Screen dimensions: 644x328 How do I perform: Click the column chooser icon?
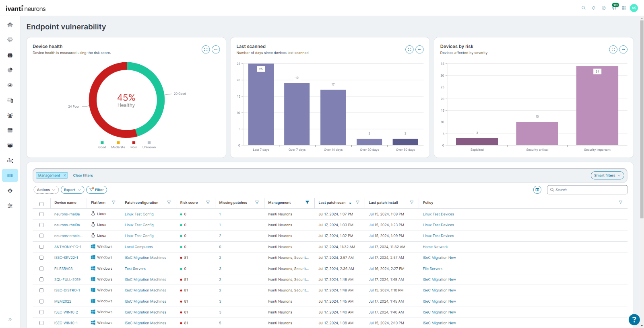[537, 190]
